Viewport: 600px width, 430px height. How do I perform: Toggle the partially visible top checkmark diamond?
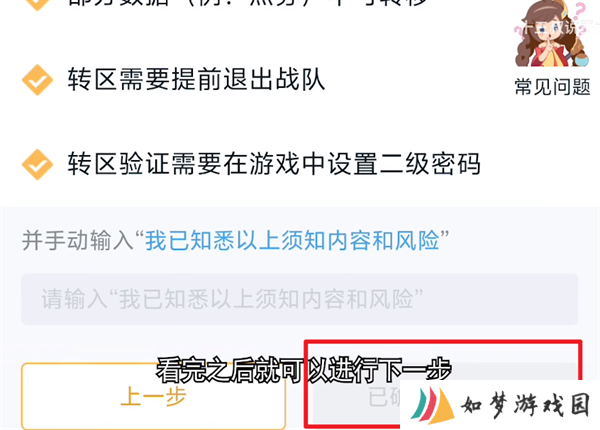tap(37, 5)
